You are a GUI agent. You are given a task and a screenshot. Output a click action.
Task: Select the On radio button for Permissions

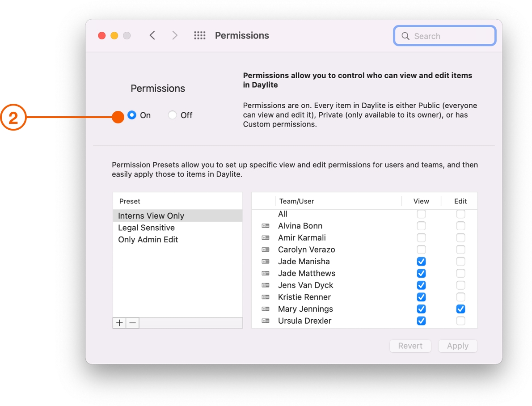(132, 115)
